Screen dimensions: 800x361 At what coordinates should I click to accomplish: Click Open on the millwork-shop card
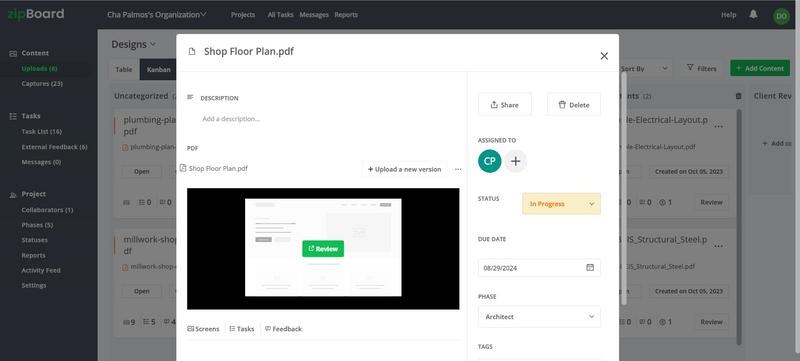(x=141, y=291)
